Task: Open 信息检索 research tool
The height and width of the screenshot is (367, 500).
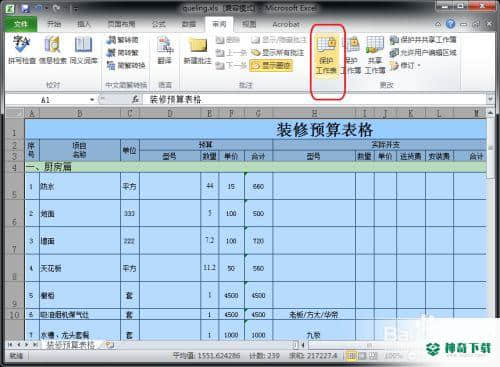Action: click(x=53, y=50)
